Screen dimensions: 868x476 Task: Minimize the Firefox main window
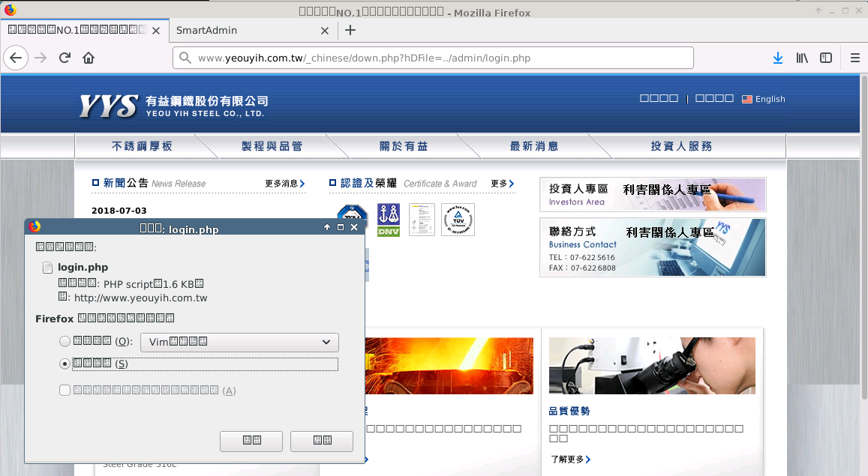coord(832,10)
